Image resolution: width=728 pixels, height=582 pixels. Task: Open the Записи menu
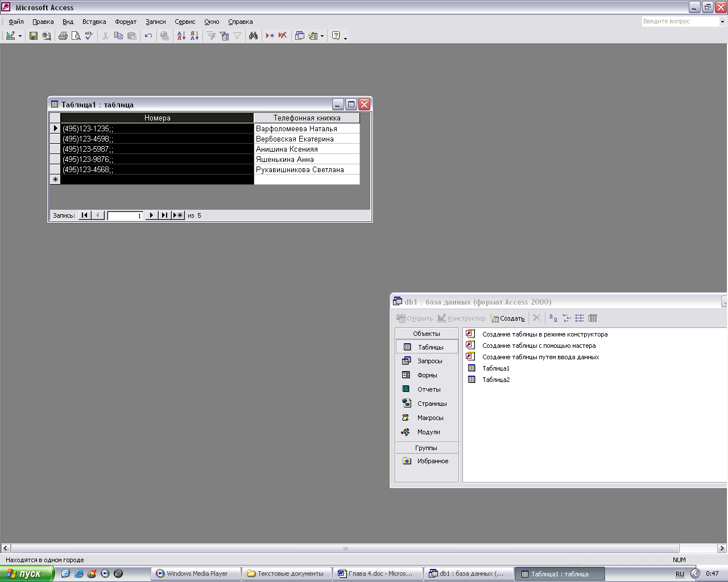(x=156, y=22)
